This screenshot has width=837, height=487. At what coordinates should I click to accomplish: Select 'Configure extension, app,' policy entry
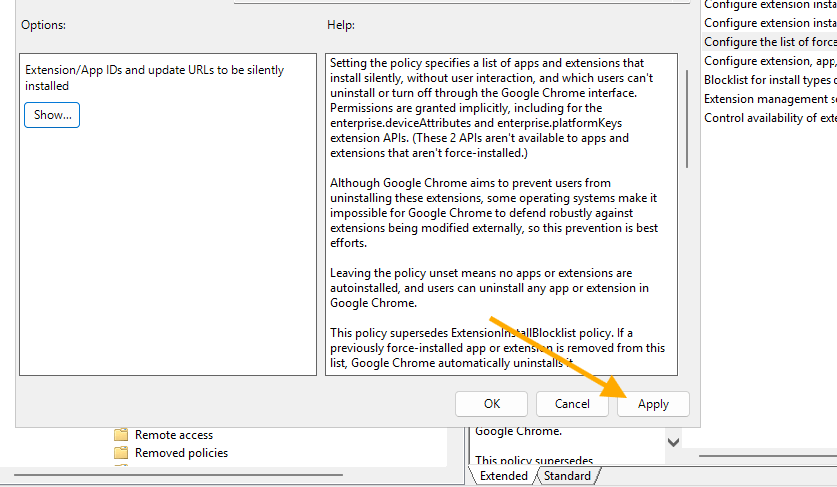tap(769, 60)
